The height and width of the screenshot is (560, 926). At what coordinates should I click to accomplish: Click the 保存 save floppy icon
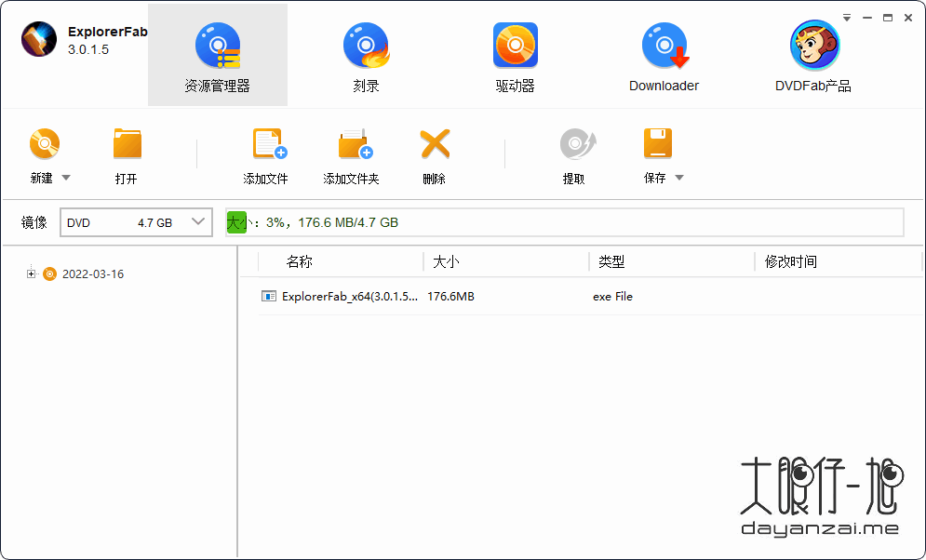click(658, 143)
